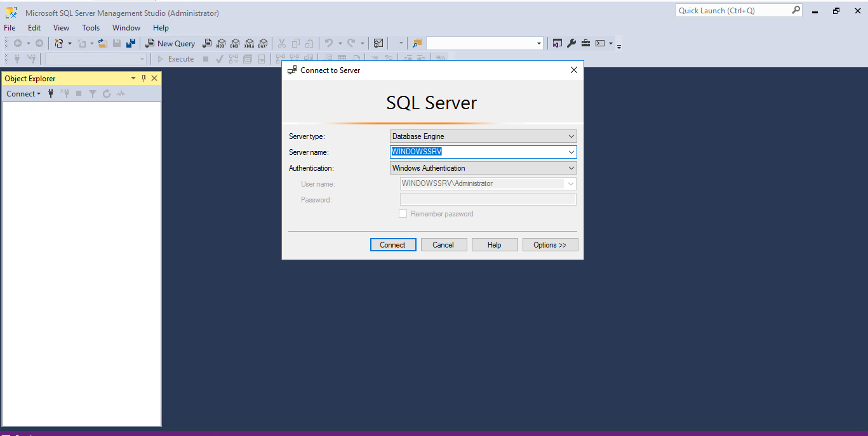
Task: Click the command window icon
Action: point(600,43)
